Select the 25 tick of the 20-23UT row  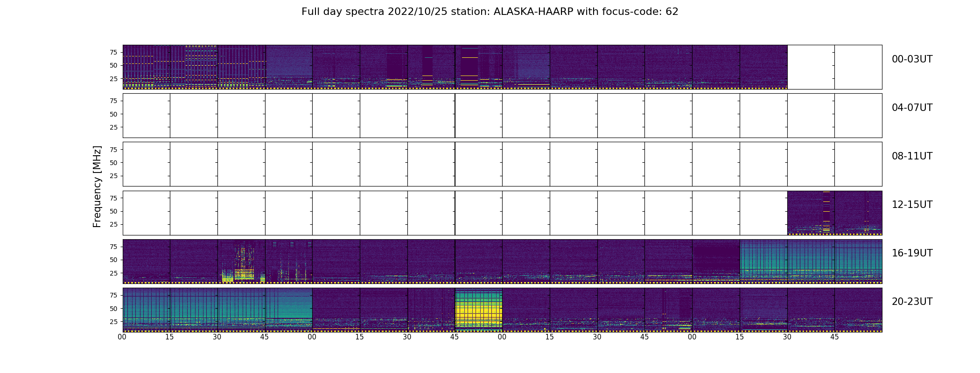tap(113, 322)
